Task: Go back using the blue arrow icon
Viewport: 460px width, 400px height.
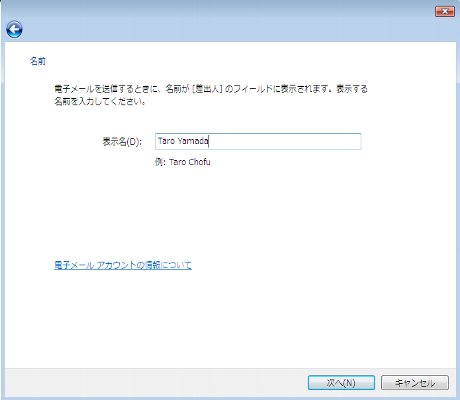Action: pyautogui.click(x=14, y=30)
